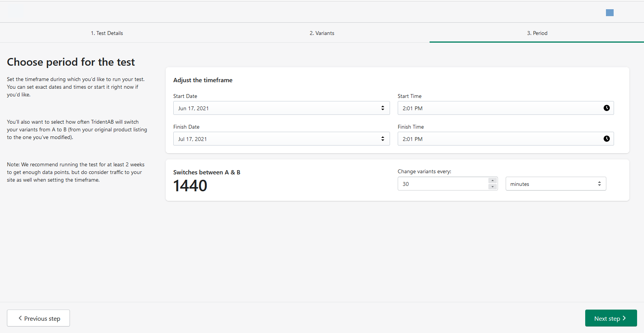Click the blue square icon in header
This screenshot has height=333, width=644.
tap(609, 13)
